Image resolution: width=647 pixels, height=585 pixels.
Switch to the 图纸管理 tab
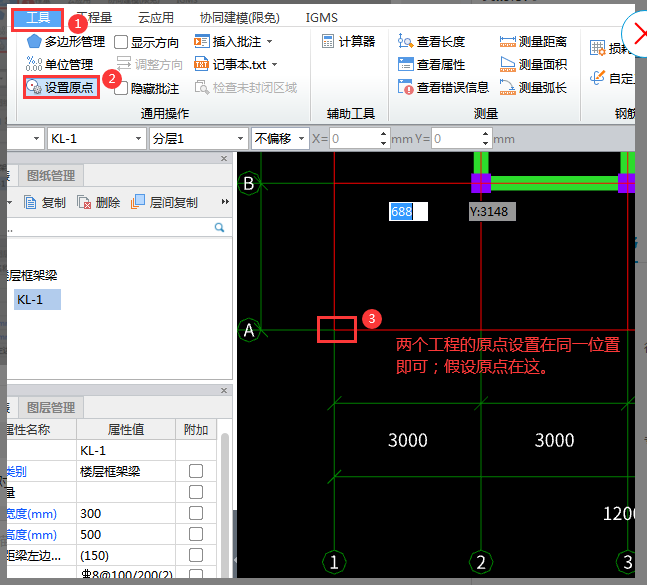(x=51, y=176)
